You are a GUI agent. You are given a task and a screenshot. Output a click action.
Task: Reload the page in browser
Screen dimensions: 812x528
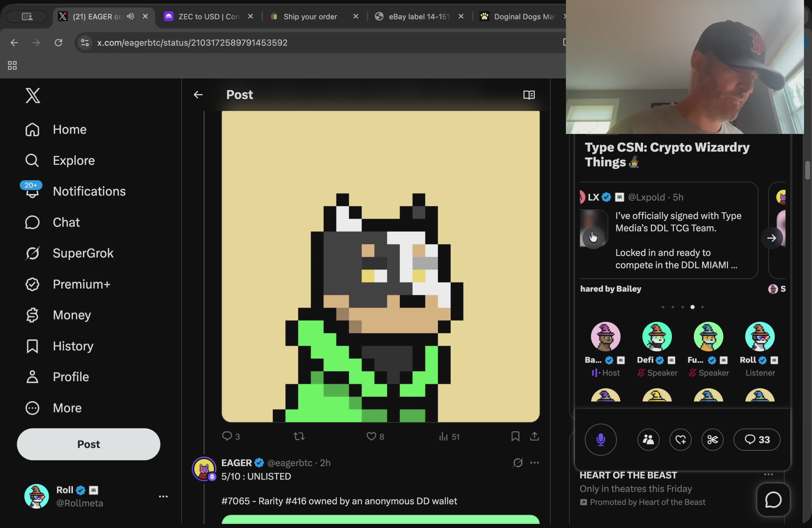(58, 43)
